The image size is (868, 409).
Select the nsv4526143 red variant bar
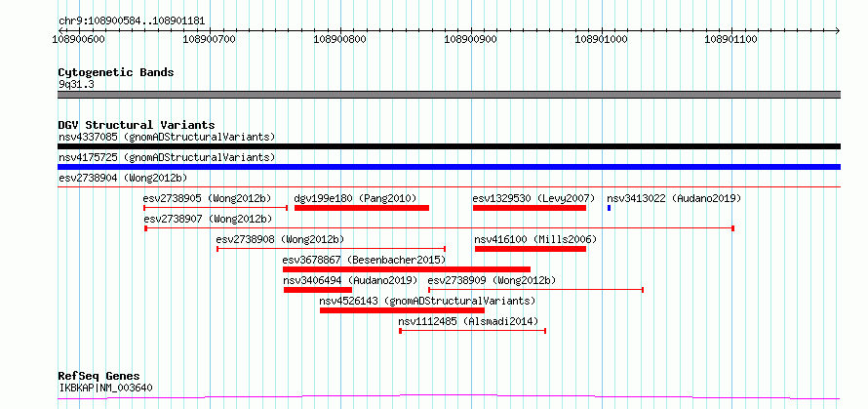[x=402, y=310]
